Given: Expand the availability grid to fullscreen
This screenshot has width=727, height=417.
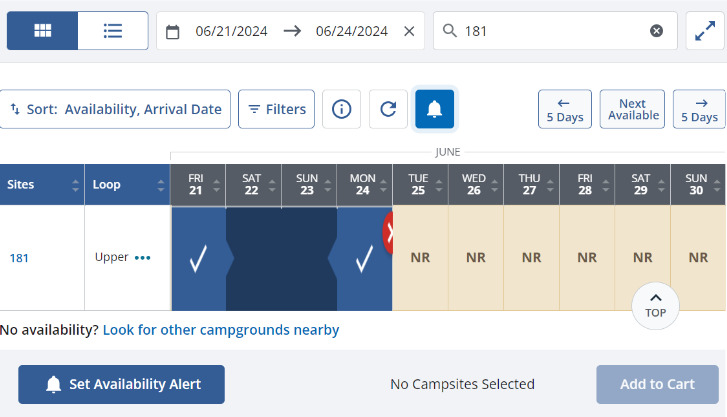Looking at the screenshot, I should tap(703, 31).
